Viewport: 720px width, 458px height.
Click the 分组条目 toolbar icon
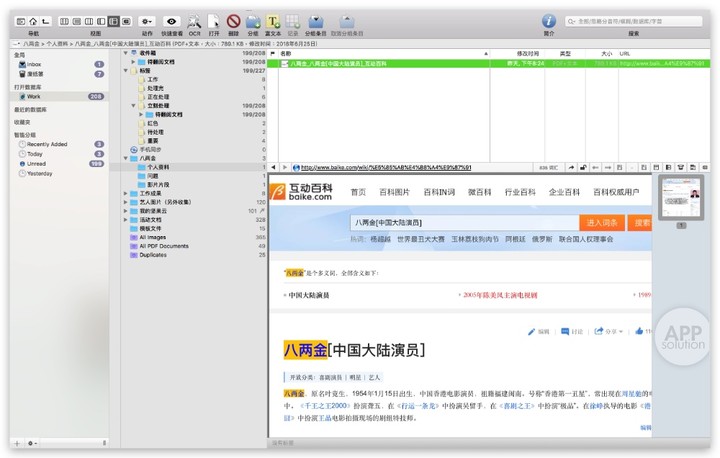pos(315,22)
